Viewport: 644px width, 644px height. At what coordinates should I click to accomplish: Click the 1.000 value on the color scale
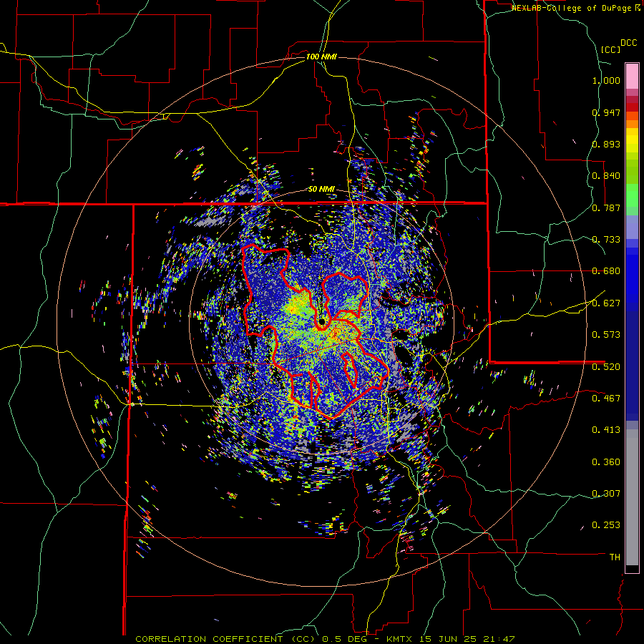606,80
